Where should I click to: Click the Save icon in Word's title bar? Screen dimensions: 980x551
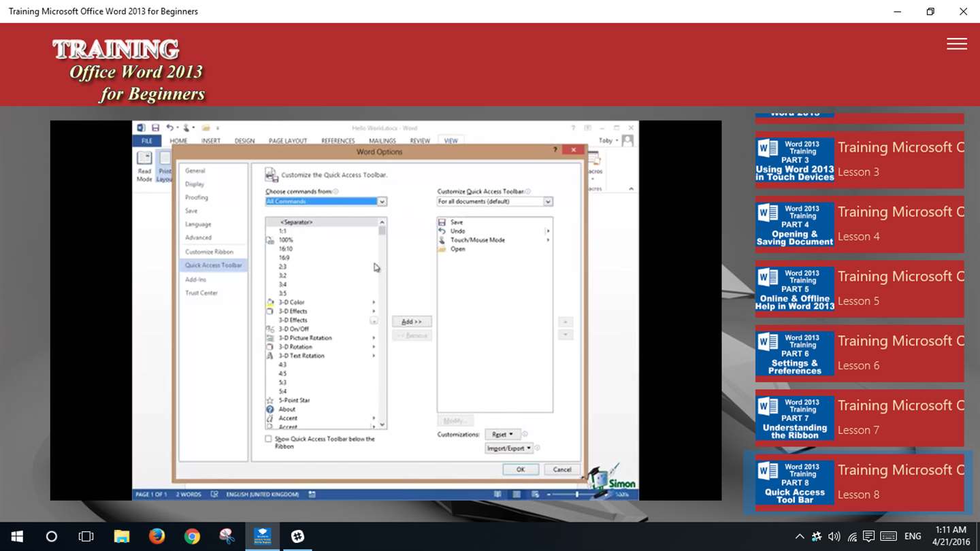[x=155, y=128]
